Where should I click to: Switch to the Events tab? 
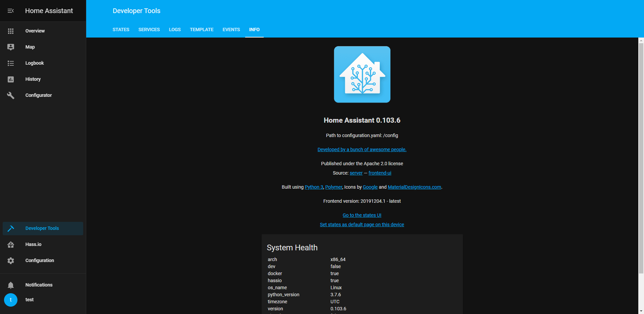[231, 29]
